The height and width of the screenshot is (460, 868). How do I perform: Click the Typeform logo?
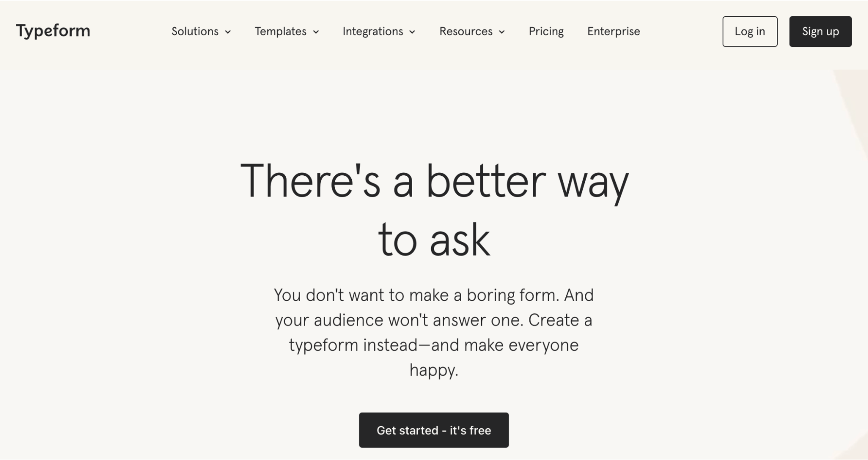(53, 31)
